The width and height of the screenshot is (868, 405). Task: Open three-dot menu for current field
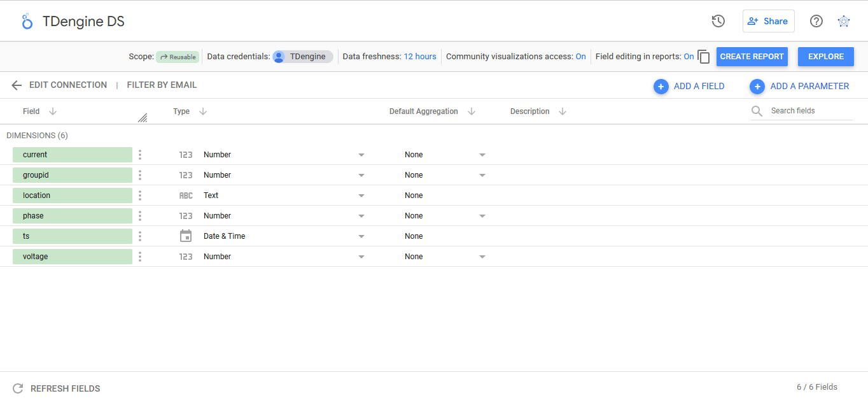(140, 155)
